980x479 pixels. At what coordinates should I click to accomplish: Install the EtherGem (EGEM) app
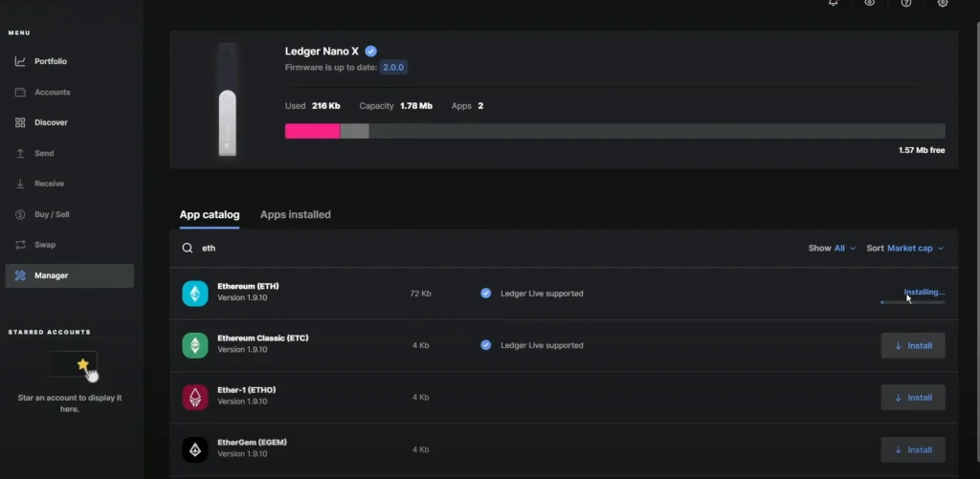912,449
